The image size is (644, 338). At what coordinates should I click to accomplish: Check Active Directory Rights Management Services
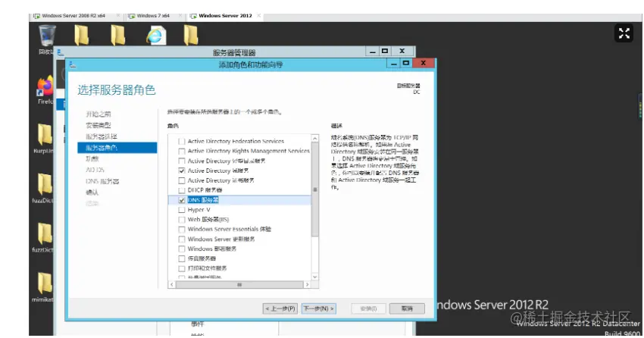(x=182, y=151)
